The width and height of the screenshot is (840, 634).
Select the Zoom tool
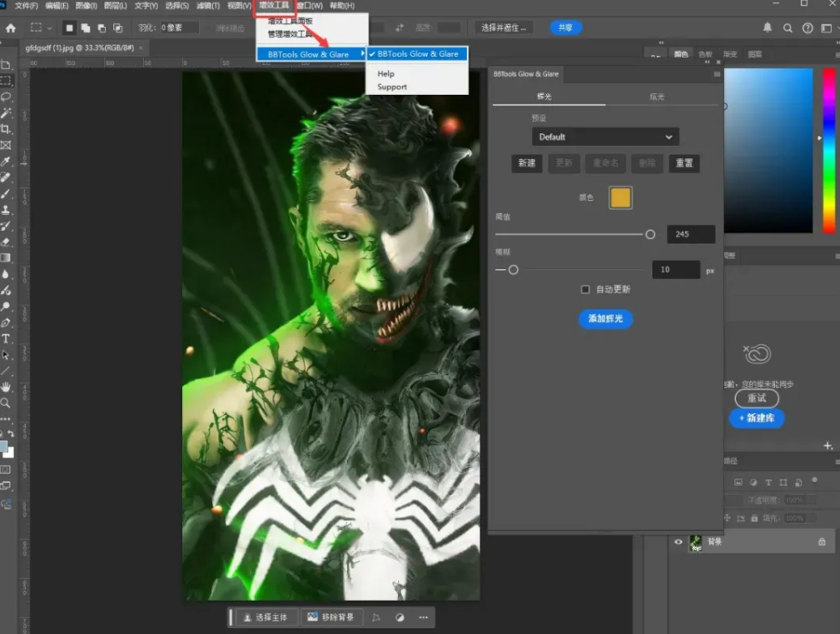tap(6, 403)
